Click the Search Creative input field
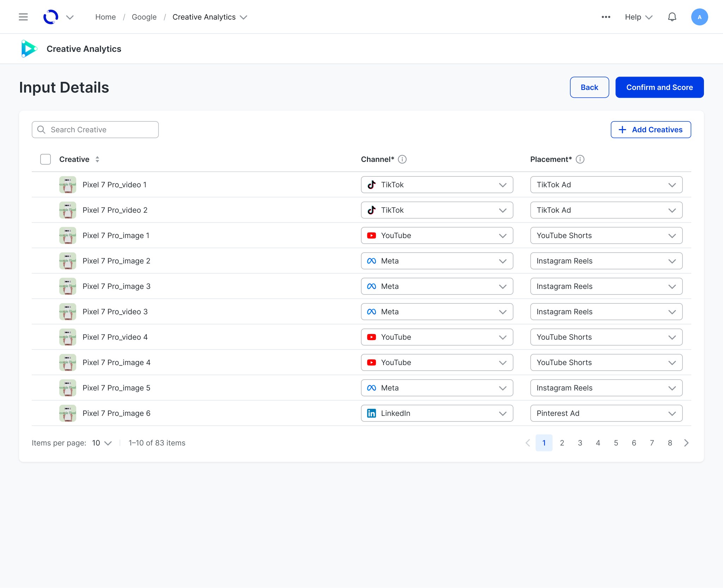The width and height of the screenshot is (723, 588). [95, 130]
